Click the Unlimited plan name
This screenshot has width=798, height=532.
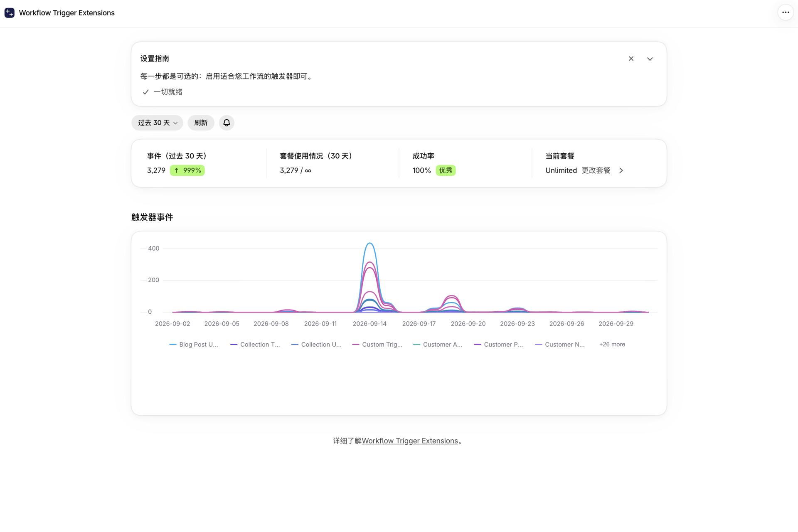(561, 170)
